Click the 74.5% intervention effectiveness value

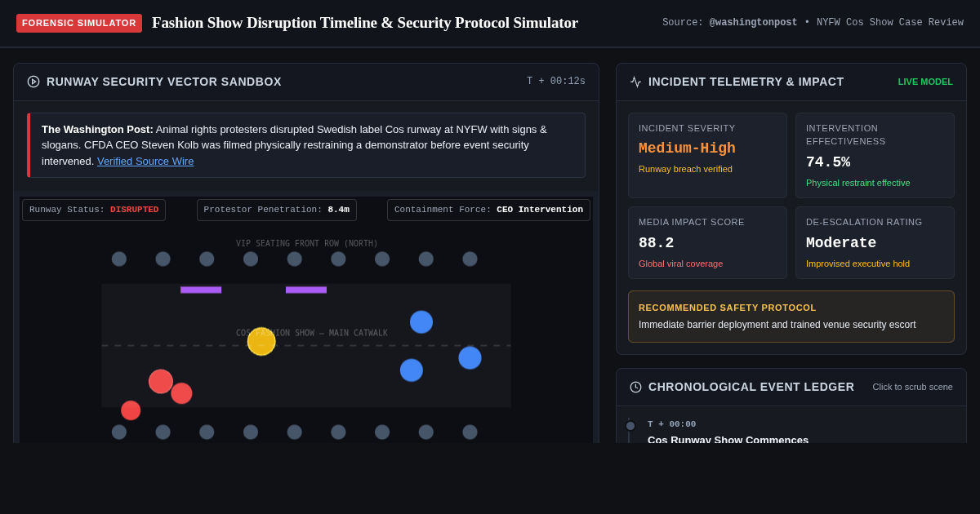point(828,162)
